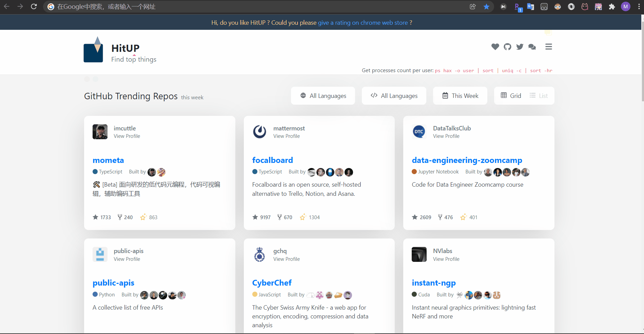Open the Twitter icon in HitUP header

pos(520,47)
